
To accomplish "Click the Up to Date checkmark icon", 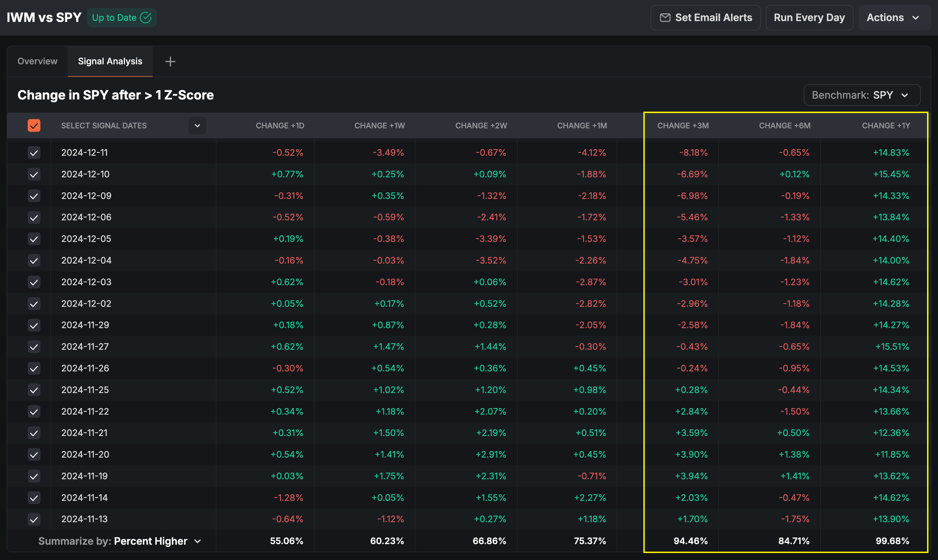I will 146,18.
